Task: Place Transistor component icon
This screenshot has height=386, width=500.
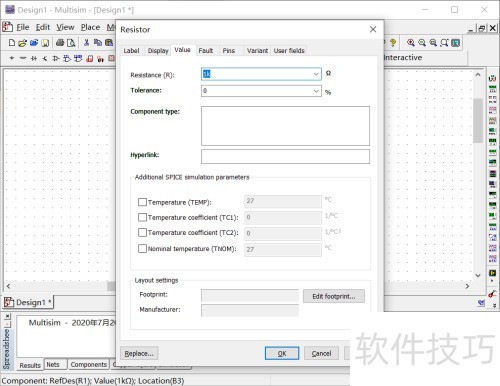Action: point(45,58)
